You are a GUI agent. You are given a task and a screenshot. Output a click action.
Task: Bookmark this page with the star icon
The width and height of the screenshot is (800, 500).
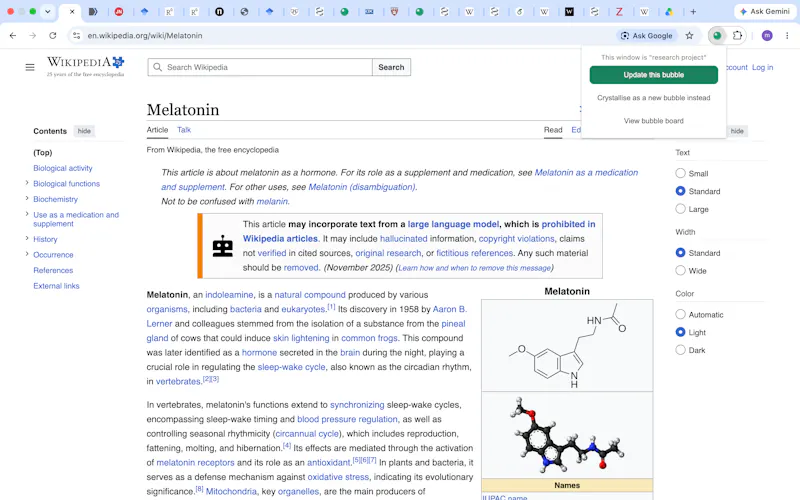(x=689, y=36)
